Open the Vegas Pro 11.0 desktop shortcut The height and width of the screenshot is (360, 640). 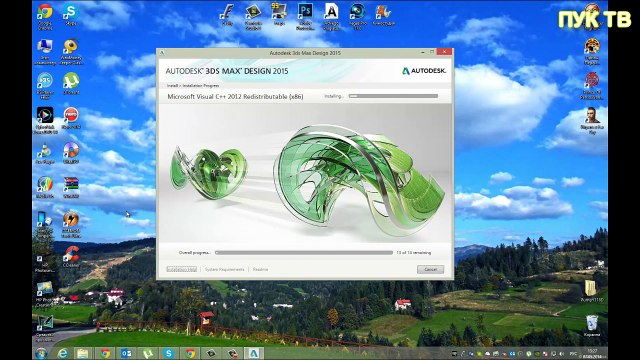358,16
